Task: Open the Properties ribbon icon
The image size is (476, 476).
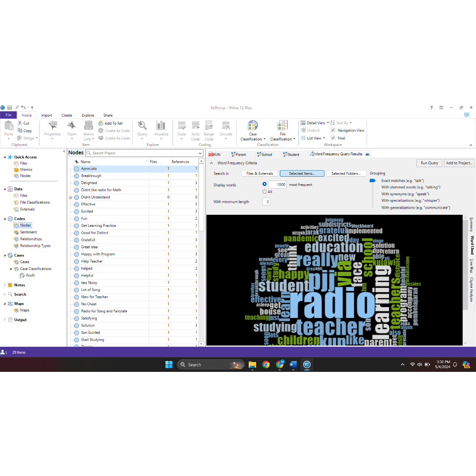Action: [x=53, y=126]
